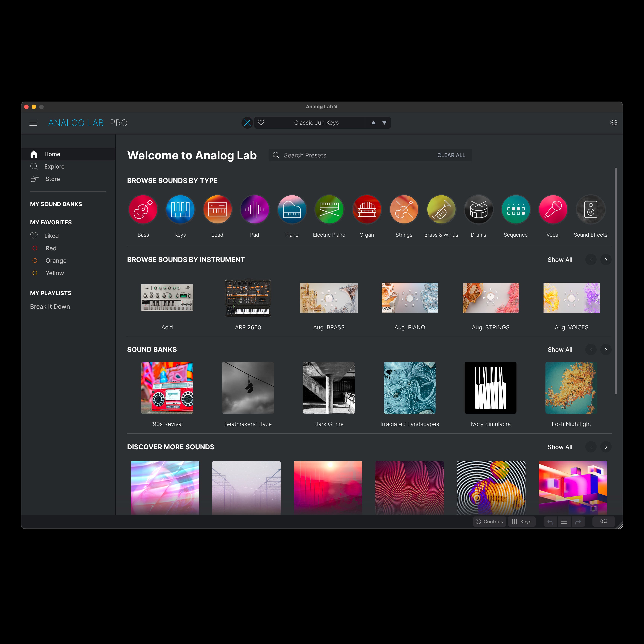644x644 pixels.
Task: Next page arrow for Browse by Instrument
Action: pyautogui.click(x=606, y=260)
